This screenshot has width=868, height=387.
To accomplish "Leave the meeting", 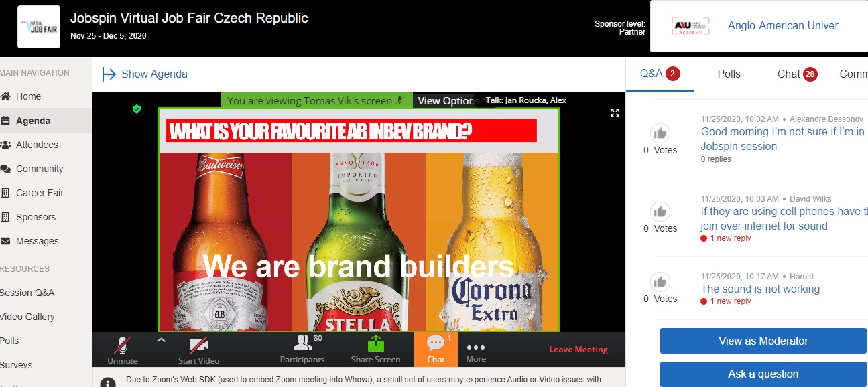I will click(578, 350).
